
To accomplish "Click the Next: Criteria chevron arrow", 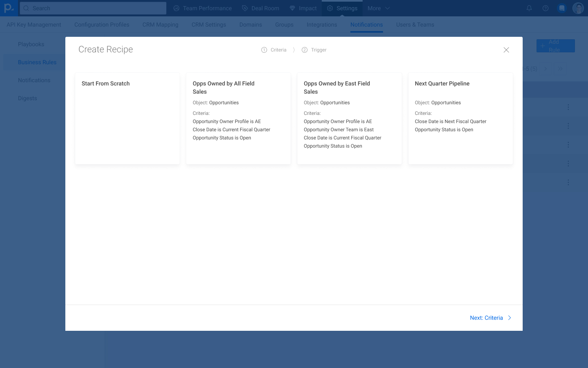I will 509,318.
